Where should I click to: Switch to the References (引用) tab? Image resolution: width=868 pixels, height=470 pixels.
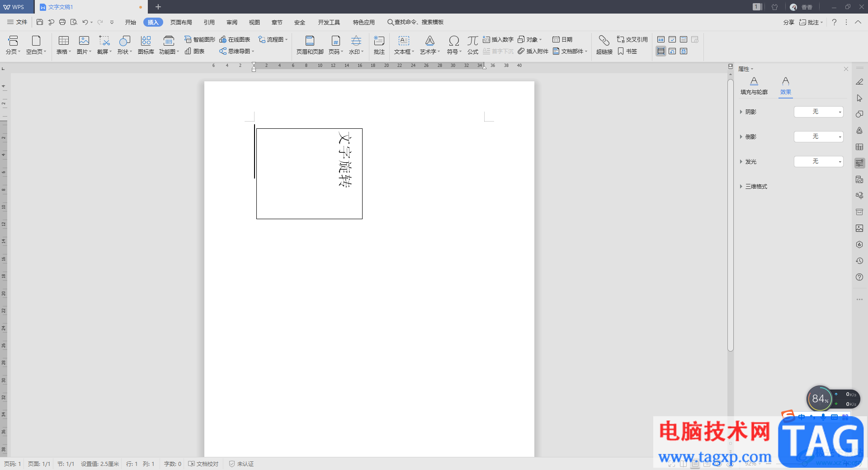(x=209, y=22)
